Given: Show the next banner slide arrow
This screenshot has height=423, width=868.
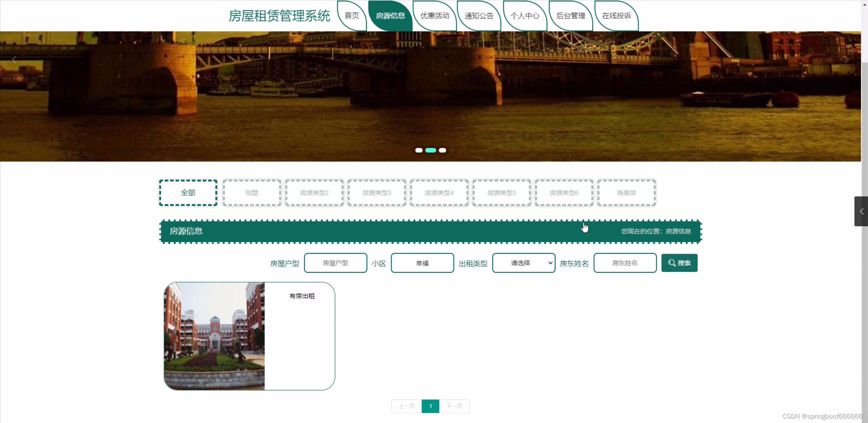Looking at the screenshot, I should [x=847, y=60].
